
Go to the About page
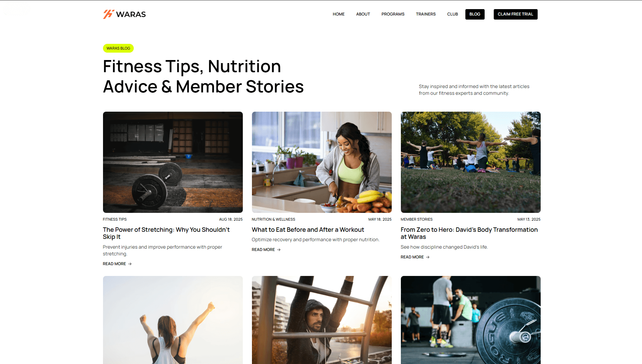[x=363, y=14]
